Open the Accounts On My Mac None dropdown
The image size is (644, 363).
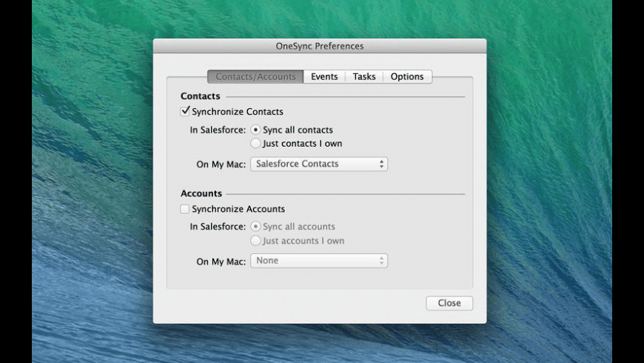click(319, 261)
